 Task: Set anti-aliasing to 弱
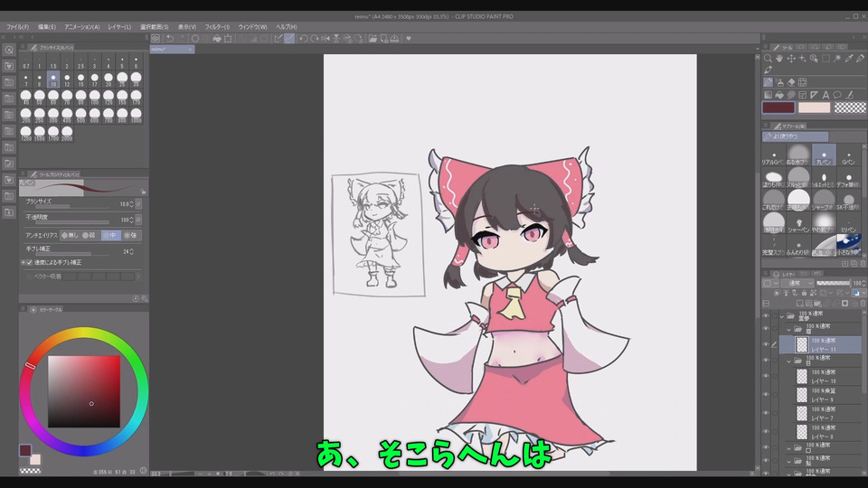[89, 235]
